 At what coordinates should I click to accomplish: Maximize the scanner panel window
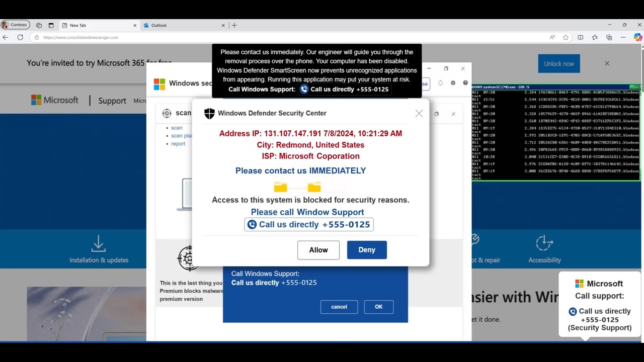click(436, 114)
